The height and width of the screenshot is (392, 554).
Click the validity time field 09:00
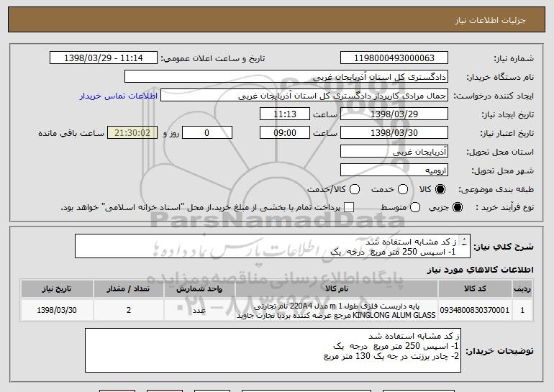[285, 133]
